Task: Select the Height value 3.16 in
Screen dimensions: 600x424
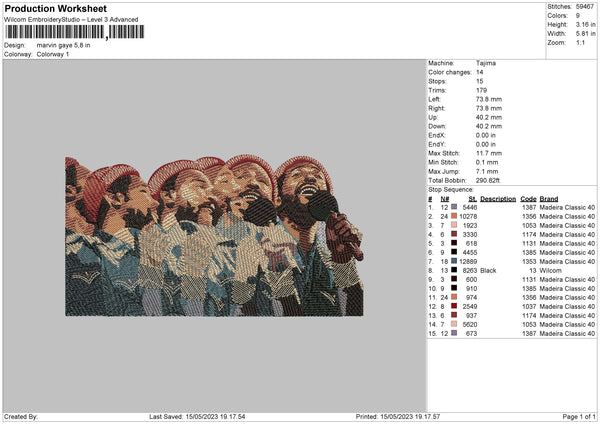Action: (585, 24)
